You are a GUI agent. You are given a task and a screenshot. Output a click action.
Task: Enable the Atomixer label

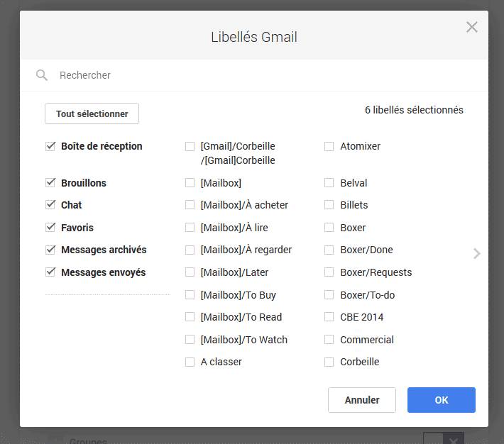pyautogui.click(x=329, y=146)
